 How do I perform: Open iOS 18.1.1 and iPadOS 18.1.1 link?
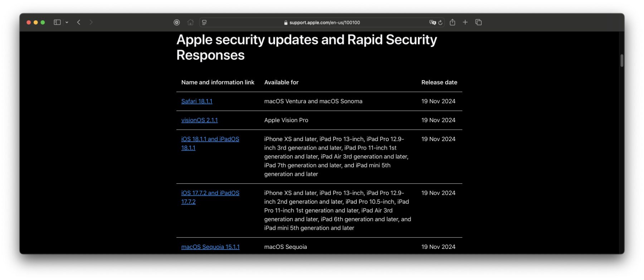click(x=210, y=139)
